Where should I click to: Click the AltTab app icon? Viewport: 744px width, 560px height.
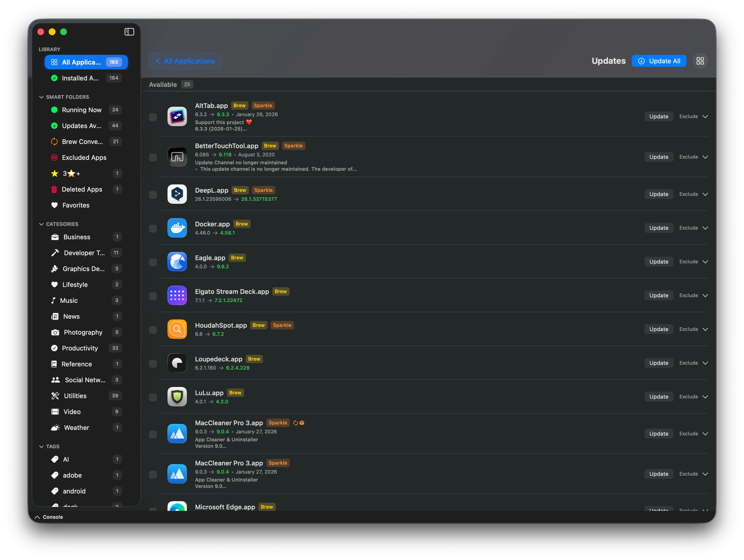click(x=177, y=117)
